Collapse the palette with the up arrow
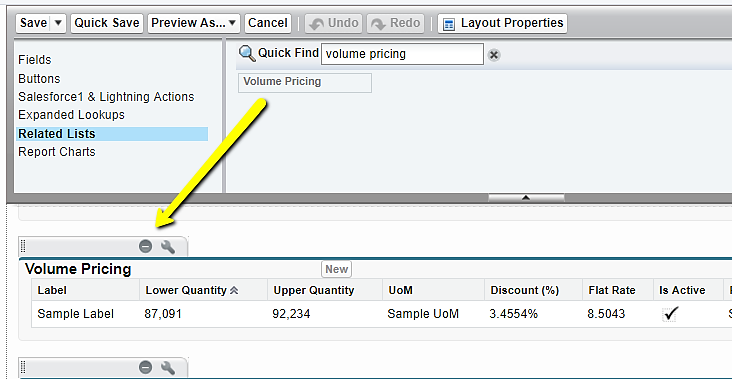Image resolution: width=732 pixels, height=379 pixels. tap(526, 198)
